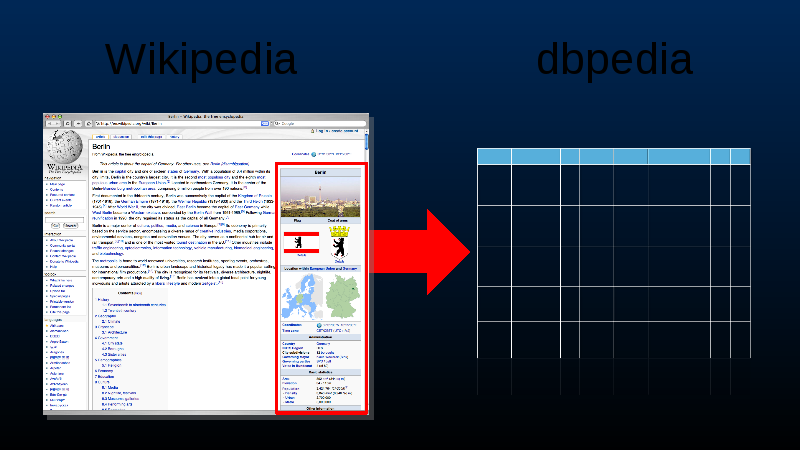Viewport: 800px width, 450px height.
Task: Select the article tab on Wikipedia
Action: pos(101,137)
